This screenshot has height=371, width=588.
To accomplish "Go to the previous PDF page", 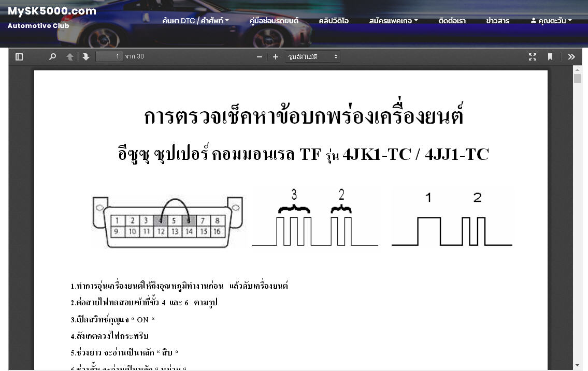I will 70,57.
